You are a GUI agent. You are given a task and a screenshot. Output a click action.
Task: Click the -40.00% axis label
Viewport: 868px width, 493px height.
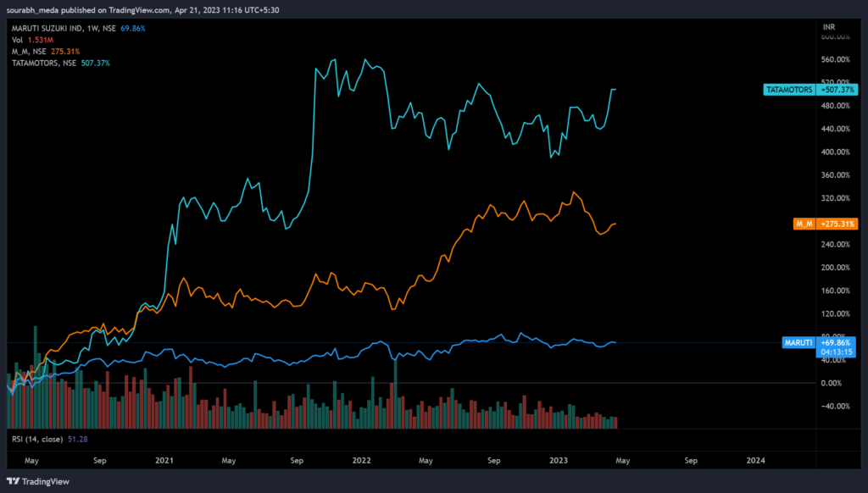click(835, 406)
